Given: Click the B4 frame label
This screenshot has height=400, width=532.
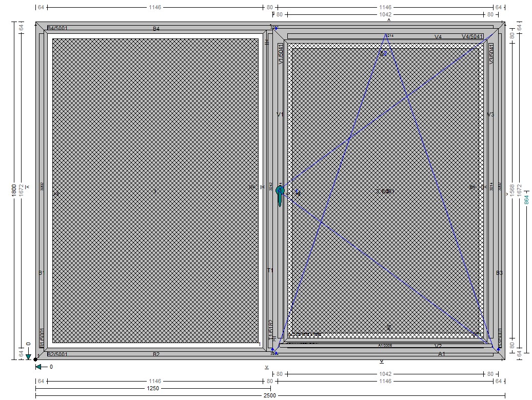Looking at the screenshot, I should [156, 29].
